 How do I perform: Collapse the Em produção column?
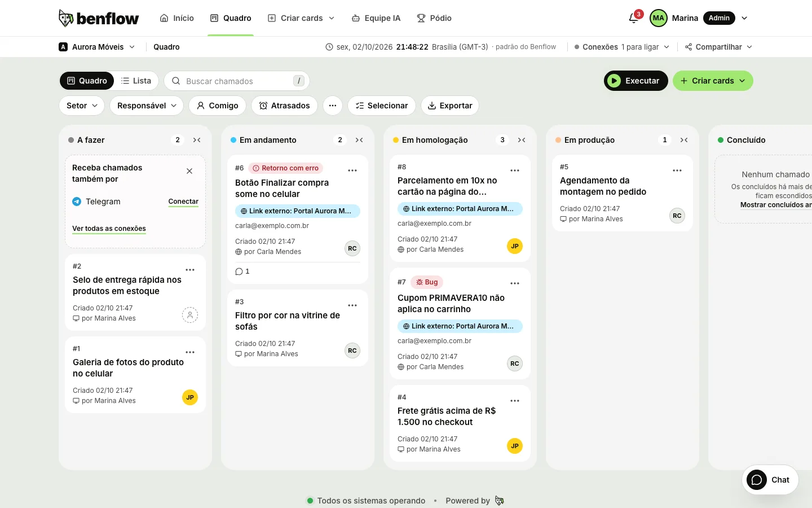684,140
